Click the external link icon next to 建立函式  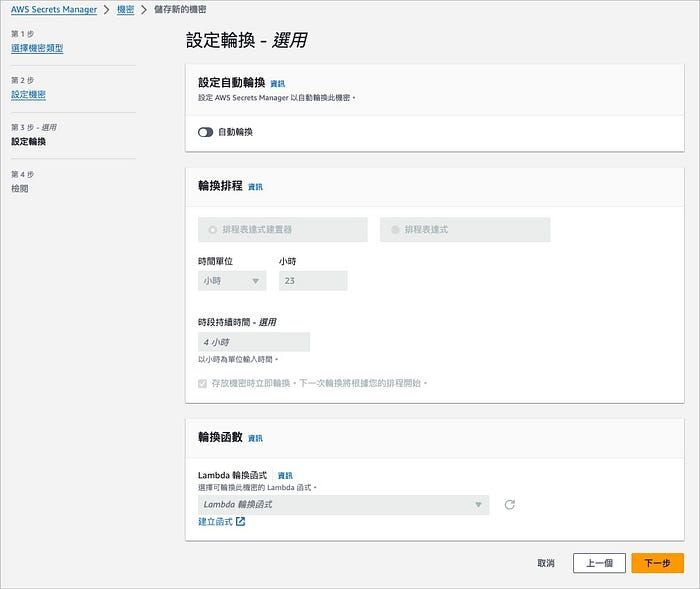240,521
